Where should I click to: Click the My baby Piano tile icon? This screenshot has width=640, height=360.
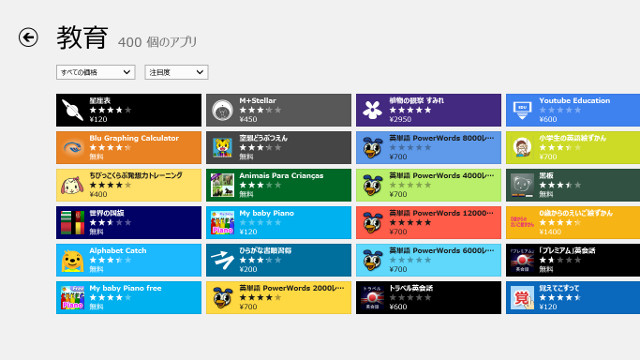pyautogui.click(x=222, y=223)
